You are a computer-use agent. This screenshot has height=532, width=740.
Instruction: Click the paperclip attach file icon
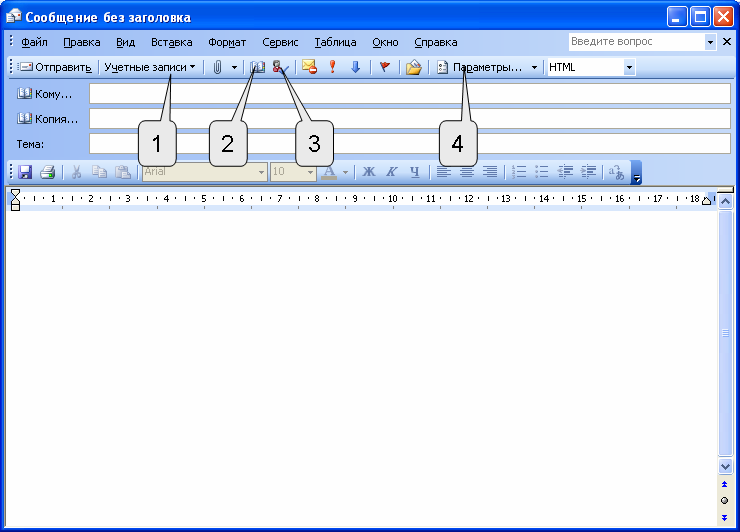pos(217,68)
